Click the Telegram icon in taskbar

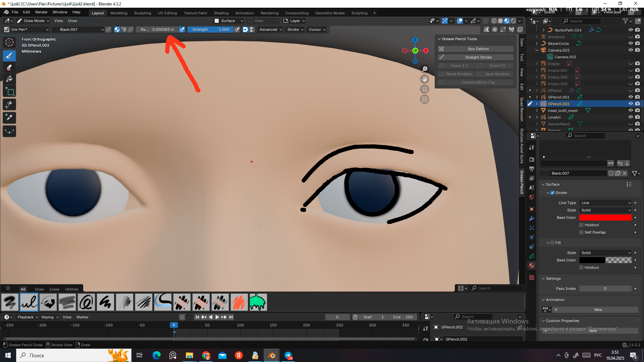[x=288, y=355]
